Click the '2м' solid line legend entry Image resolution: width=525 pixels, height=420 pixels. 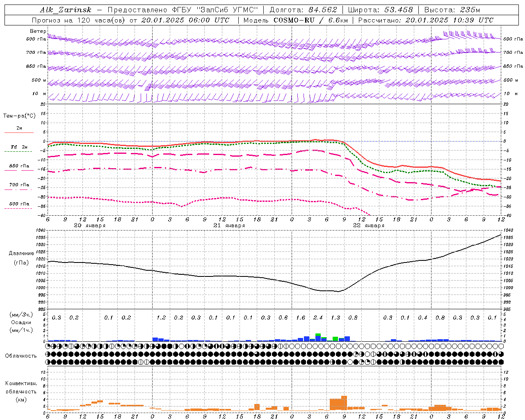tap(19, 128)
